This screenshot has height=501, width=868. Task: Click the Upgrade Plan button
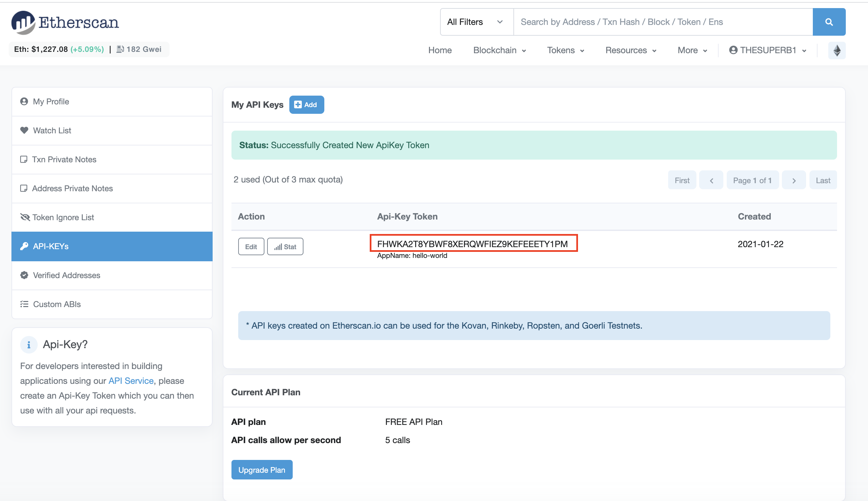point(262,470)
